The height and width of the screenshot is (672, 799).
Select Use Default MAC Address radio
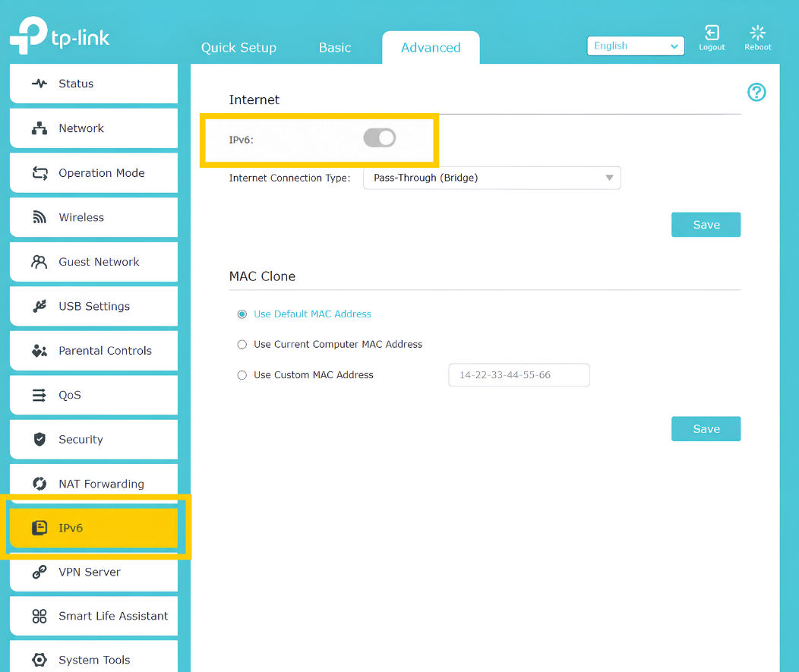[x=242, y=314]
